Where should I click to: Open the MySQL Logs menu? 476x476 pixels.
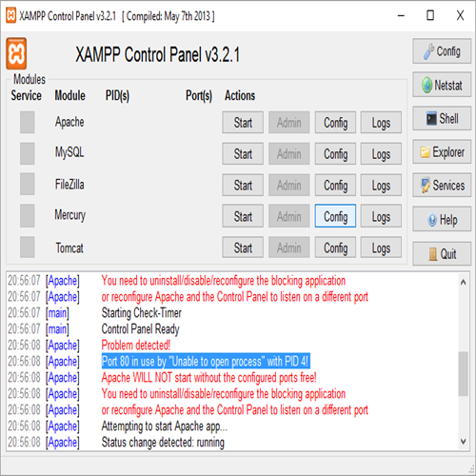381,154
